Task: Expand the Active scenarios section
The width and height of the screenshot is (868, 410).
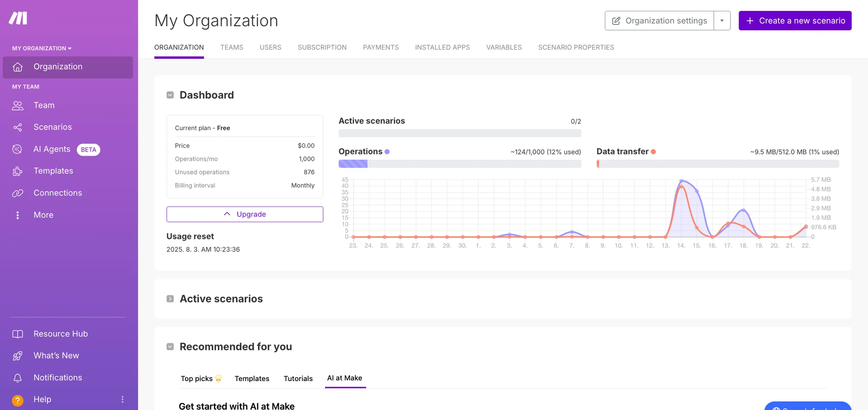Action: pyautogui.click(x=170, y=299)
